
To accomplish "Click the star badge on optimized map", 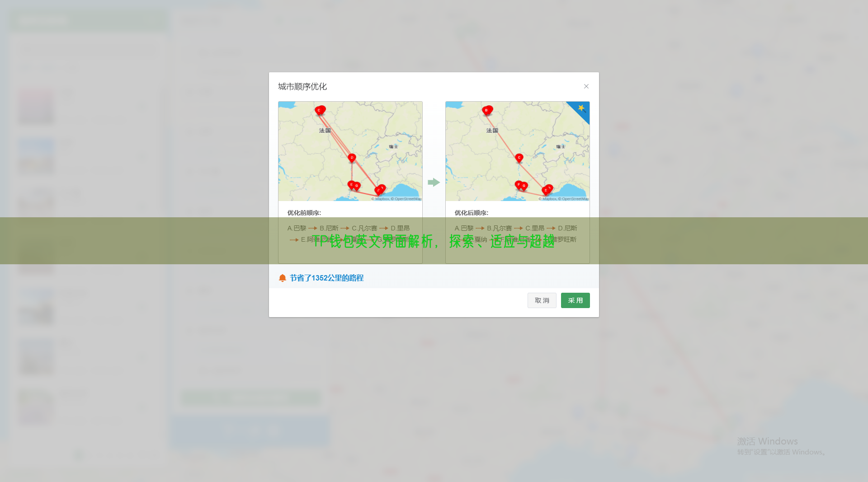I will (581, 108).
